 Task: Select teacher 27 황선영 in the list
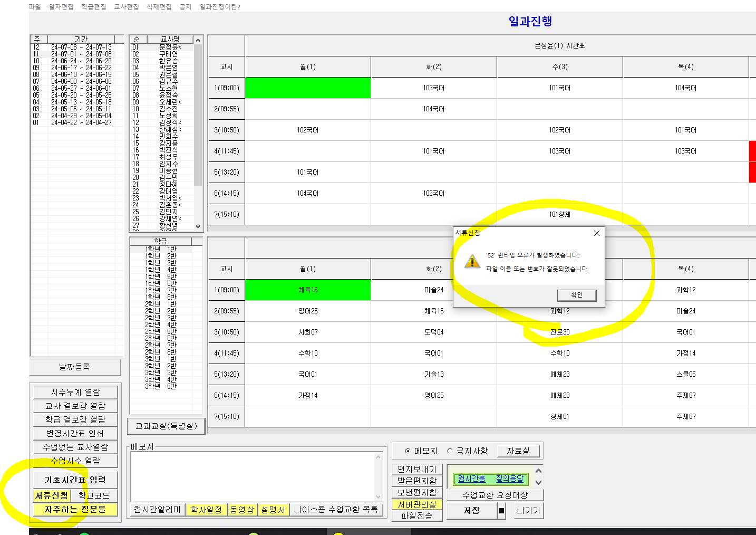point(162,225)
